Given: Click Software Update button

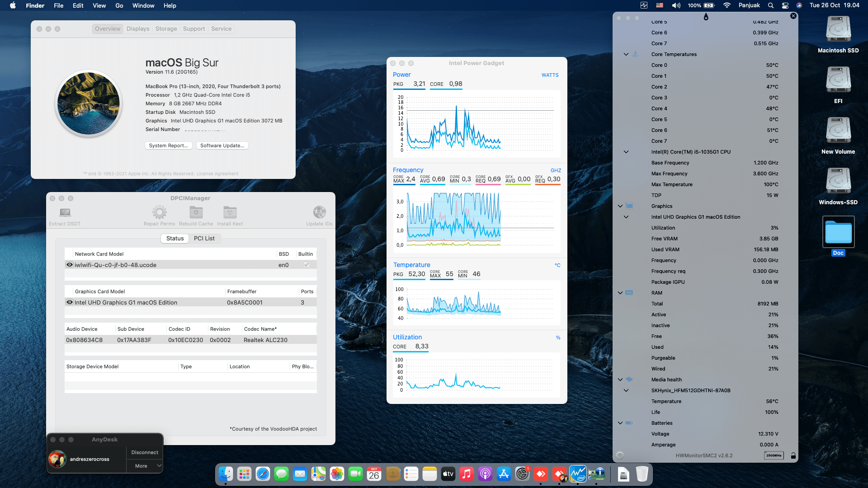Looking at the screenshot, I should tap(222, 145).
